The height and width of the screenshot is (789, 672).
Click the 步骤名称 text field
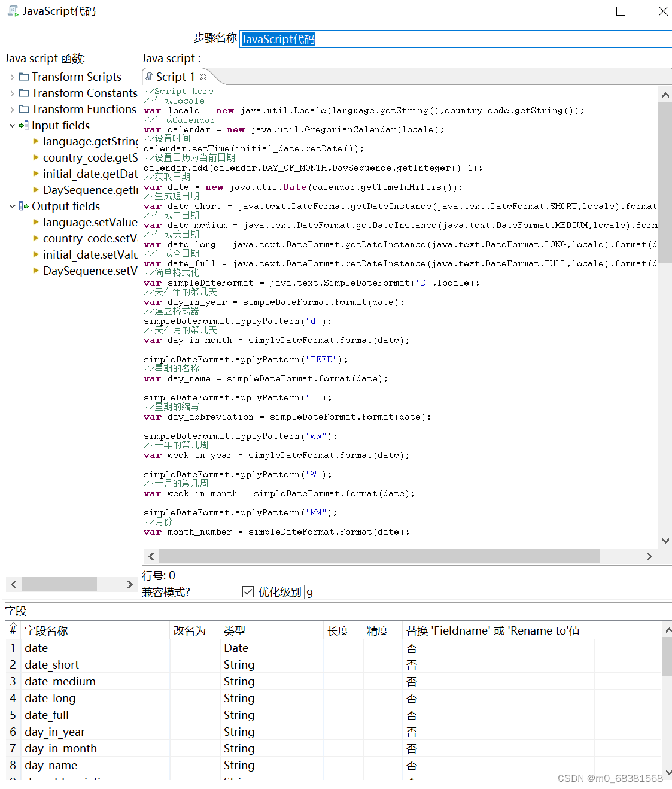pos(455,39)
